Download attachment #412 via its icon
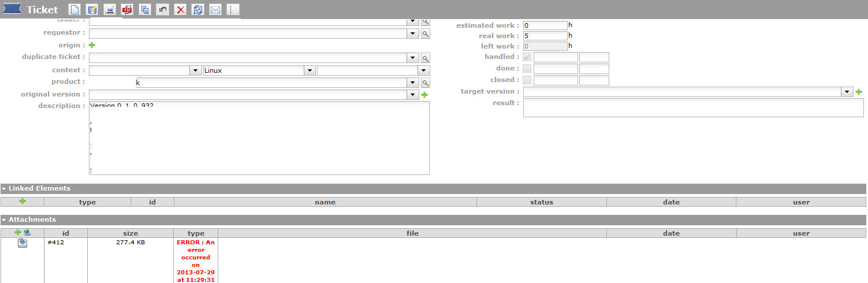Image resolution: width=868 pixels, height=283 pixels. (x=23, y=243)
